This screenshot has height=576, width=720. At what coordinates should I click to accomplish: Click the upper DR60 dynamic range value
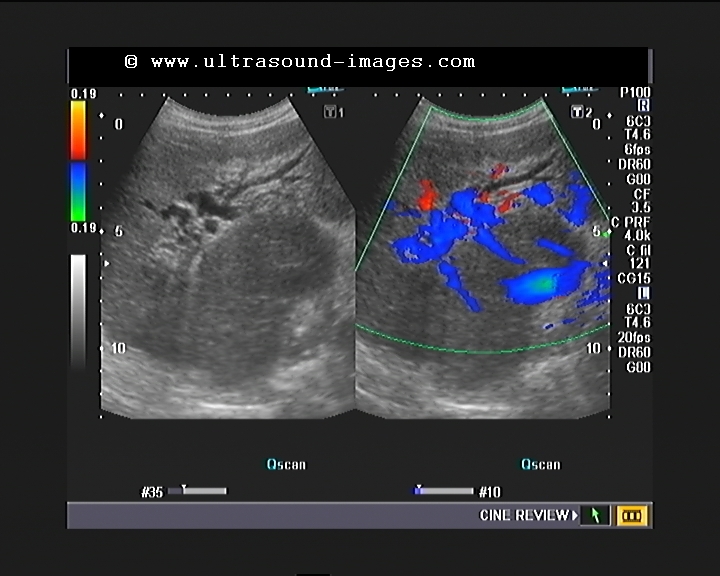(635, 164)
